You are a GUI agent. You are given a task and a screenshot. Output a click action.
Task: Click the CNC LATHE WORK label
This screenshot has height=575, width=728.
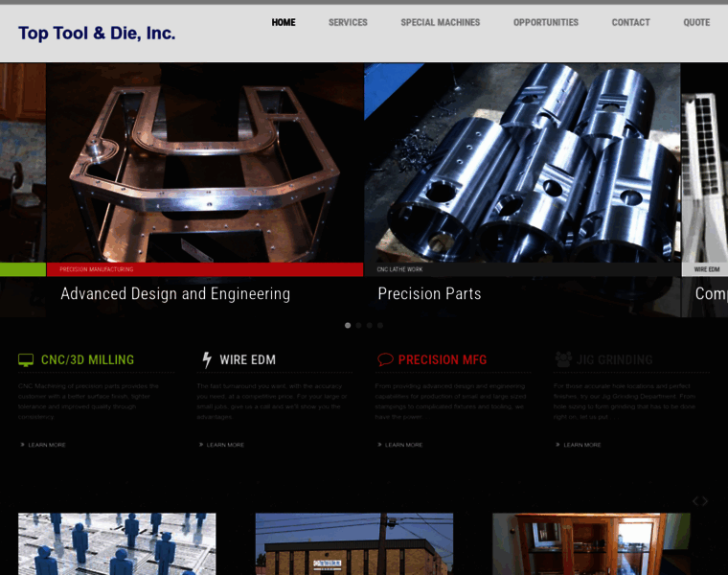point(399,269)
